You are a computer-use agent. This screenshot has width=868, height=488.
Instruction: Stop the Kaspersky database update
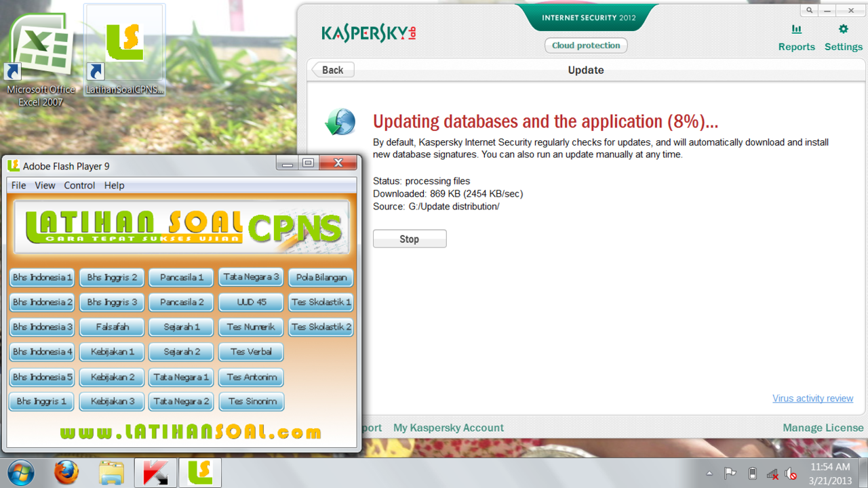(410, 239)
